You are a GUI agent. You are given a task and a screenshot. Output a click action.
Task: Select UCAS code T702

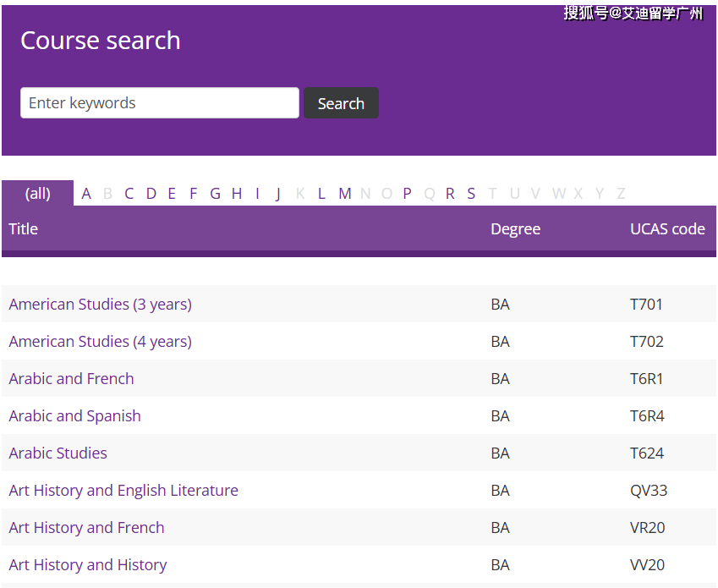[647, 342]
